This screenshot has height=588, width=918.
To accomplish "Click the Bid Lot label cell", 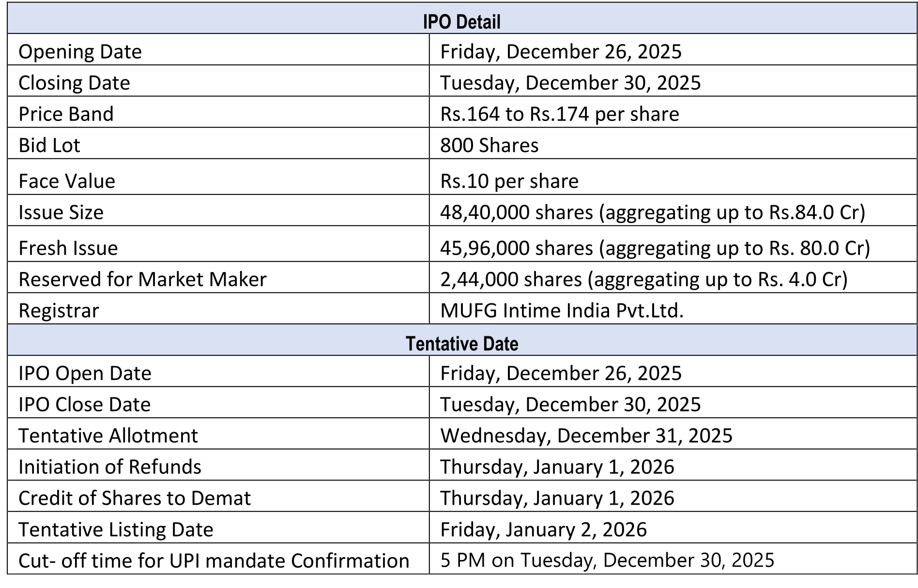I will point(49,145).
